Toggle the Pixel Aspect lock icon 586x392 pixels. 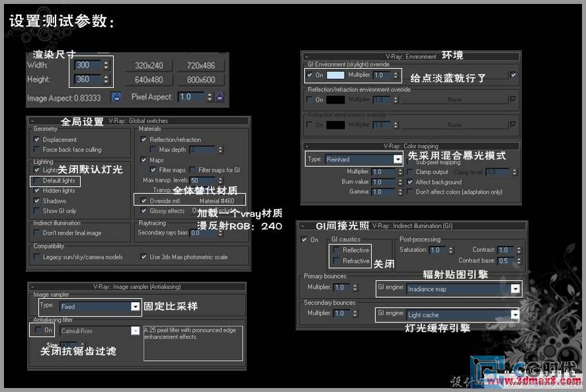(x=220, y=97)
